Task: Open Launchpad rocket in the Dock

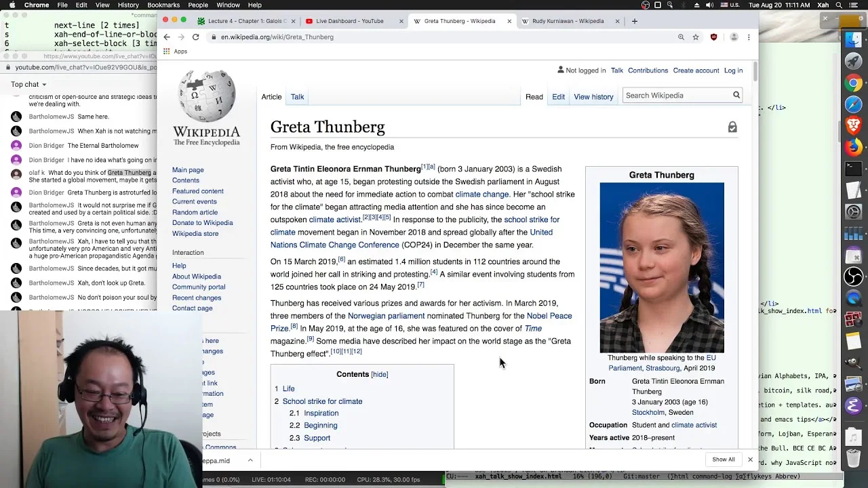Action: tap(853, 62)
